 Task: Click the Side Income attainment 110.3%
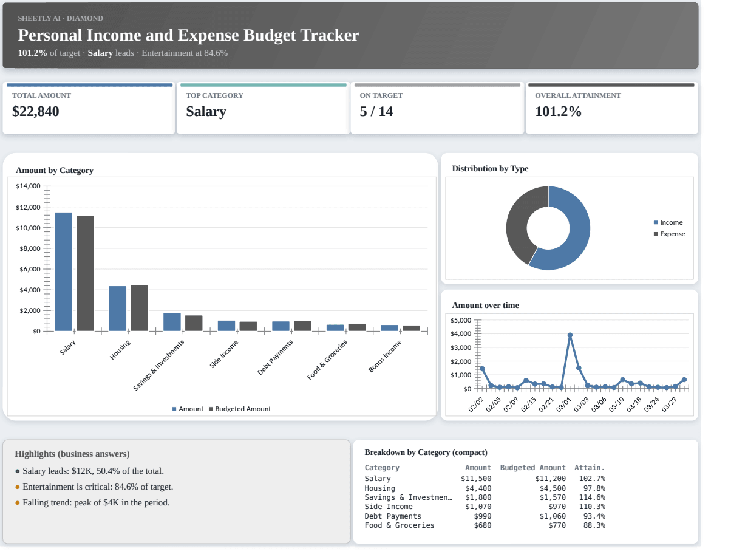pos(593,507)
